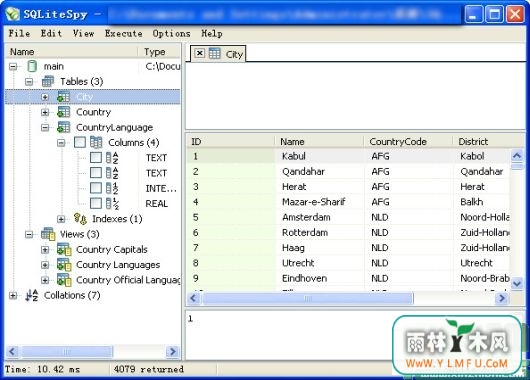Viewport: 530px width, 380px height.
Task: Collapse the Views (3) node
Action: tap(29, 234)
